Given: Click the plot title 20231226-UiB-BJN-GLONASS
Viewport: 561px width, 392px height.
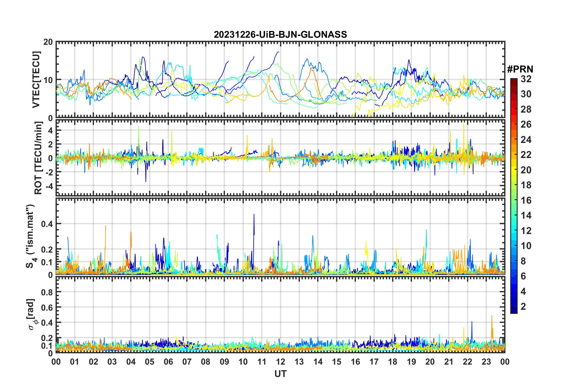Looking at the screenshot, I should [280, 34].
